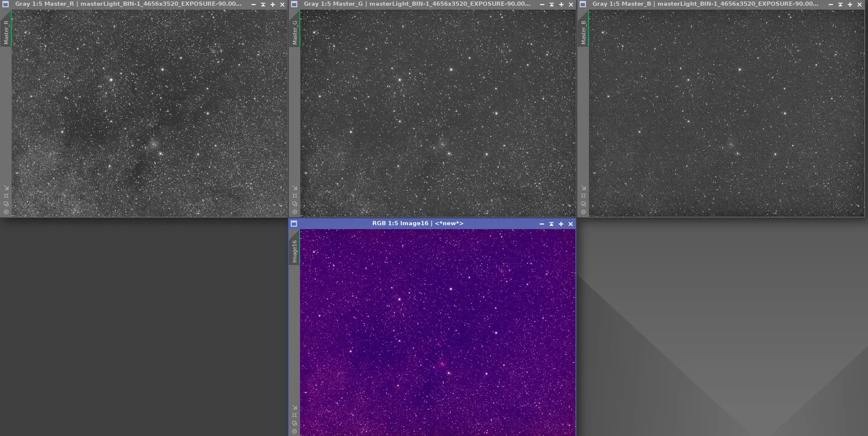Screen dimensions: 868x436
Task: Click the fit-view frame icon on Master_G window
Action: pyautogui.click(x=294, y=195)
